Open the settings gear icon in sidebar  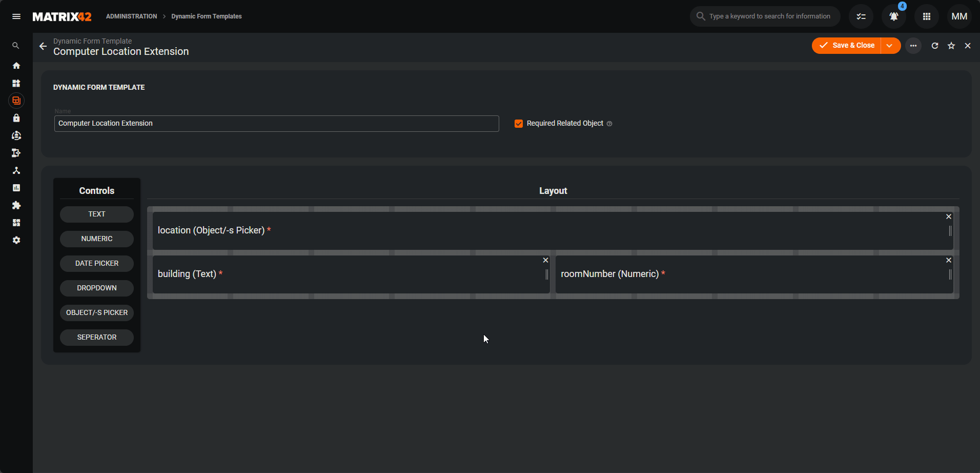pos(16,240)
